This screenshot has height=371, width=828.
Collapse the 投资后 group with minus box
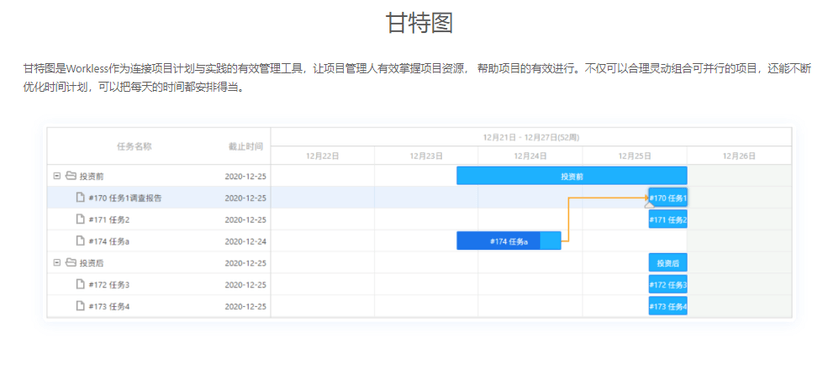click(57, 263)
